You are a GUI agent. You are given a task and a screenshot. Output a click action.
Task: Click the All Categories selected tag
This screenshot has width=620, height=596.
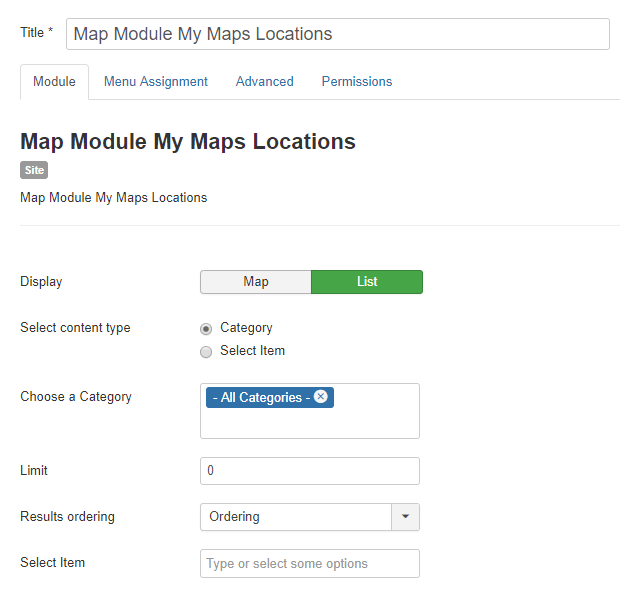pos(260,398)
